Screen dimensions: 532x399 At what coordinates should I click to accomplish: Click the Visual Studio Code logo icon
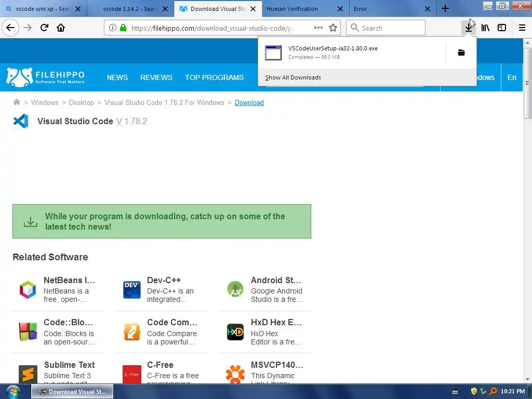tap(21, 121)
